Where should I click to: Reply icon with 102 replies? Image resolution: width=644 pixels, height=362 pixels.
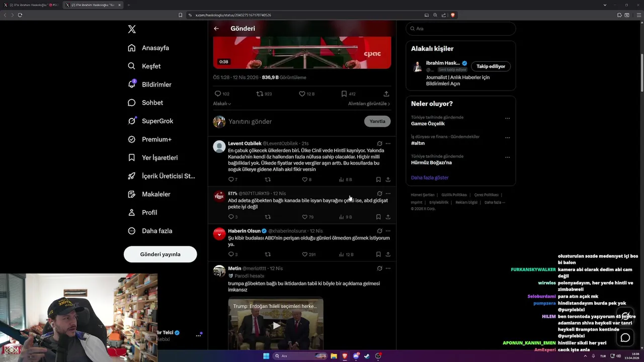(x=218, y=94)
